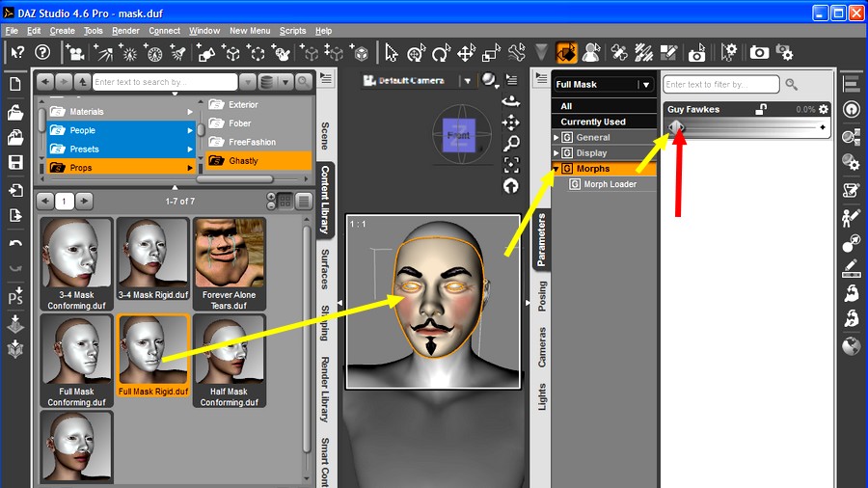
Task: Click the Ps Photoshop bridge icon
Action: pos(15,296)
